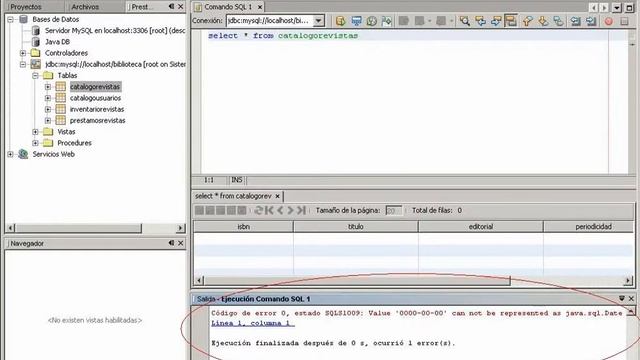Open the SQL History icon
Image resolution: width=640 pixels, height=360 pixels.
371,21
